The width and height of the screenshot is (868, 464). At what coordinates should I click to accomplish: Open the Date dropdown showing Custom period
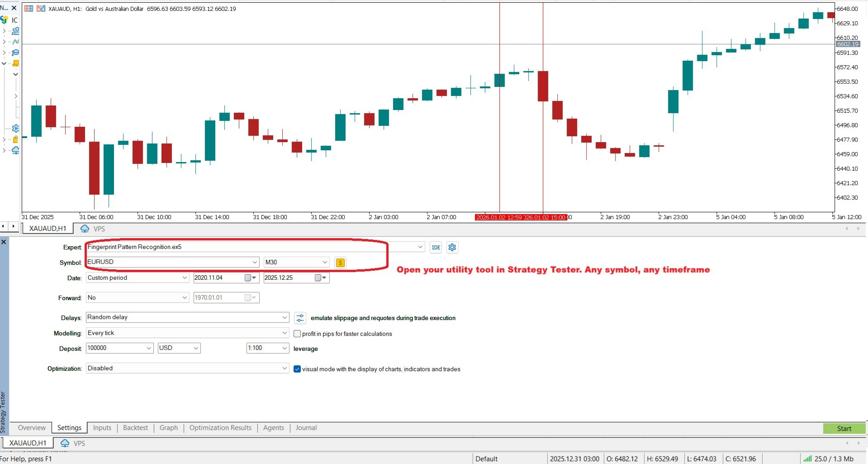(x=138, y=278)
